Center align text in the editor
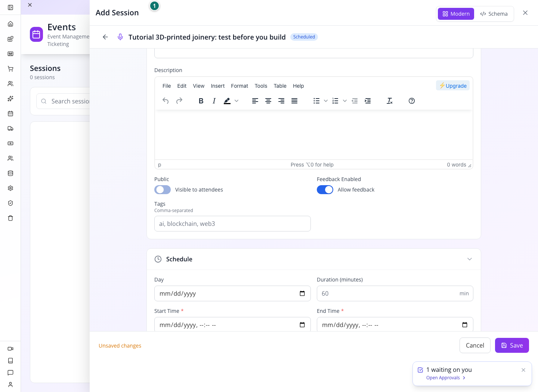Image resolution: width=538 pixels, height=392 pixels. 268,101
